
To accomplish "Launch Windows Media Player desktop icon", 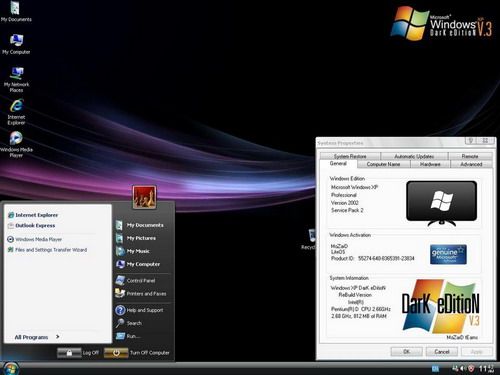I will (x=16, y=144).
